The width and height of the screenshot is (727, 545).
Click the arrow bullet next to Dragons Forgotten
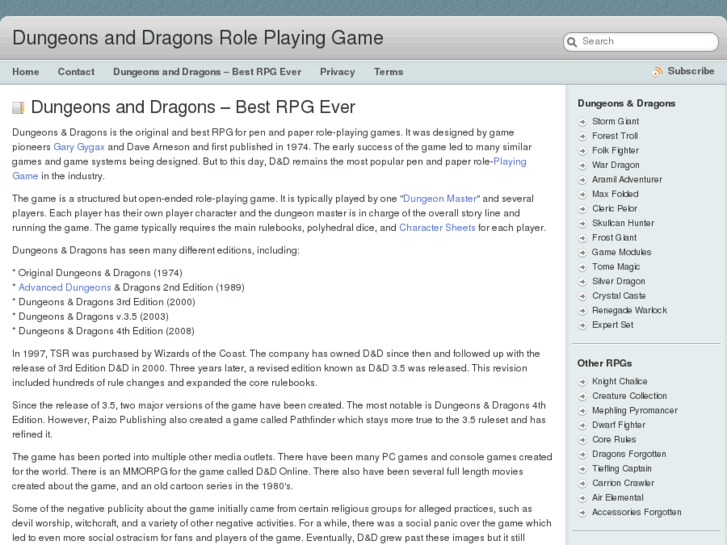point(582,455)
